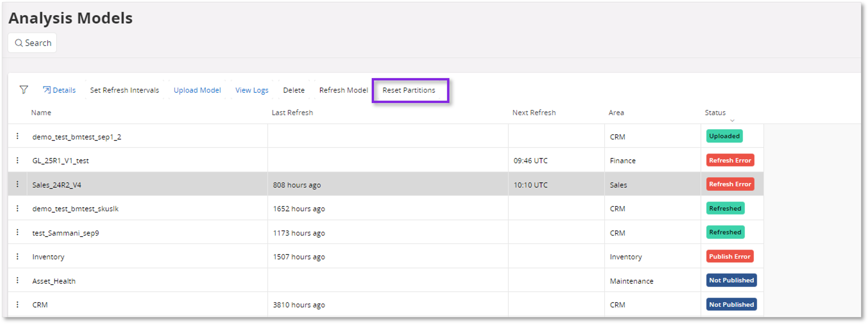Open View Logs
Viewport: 868px width, 324px height.
click(252, 90)
